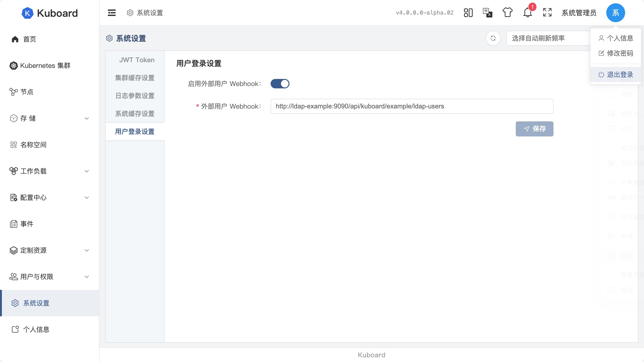Image resolution: width=644 pixels, height=362 pixels.
Task: Click the Kuboard logo
Action: tap(50, 13)
